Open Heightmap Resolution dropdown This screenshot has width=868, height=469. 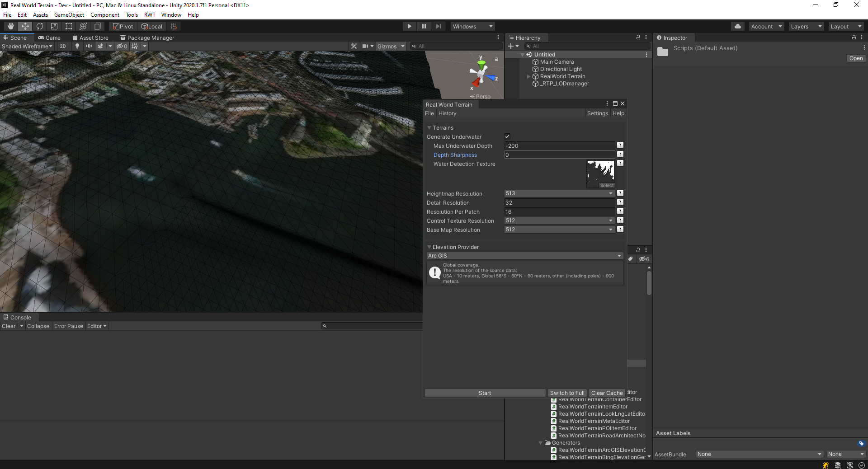point(559,193)
